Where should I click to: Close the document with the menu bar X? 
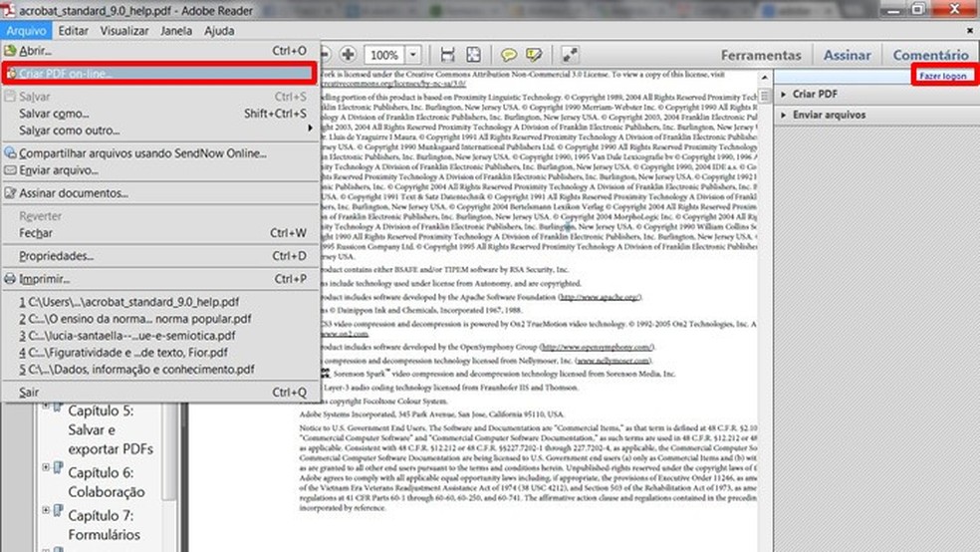970,30
